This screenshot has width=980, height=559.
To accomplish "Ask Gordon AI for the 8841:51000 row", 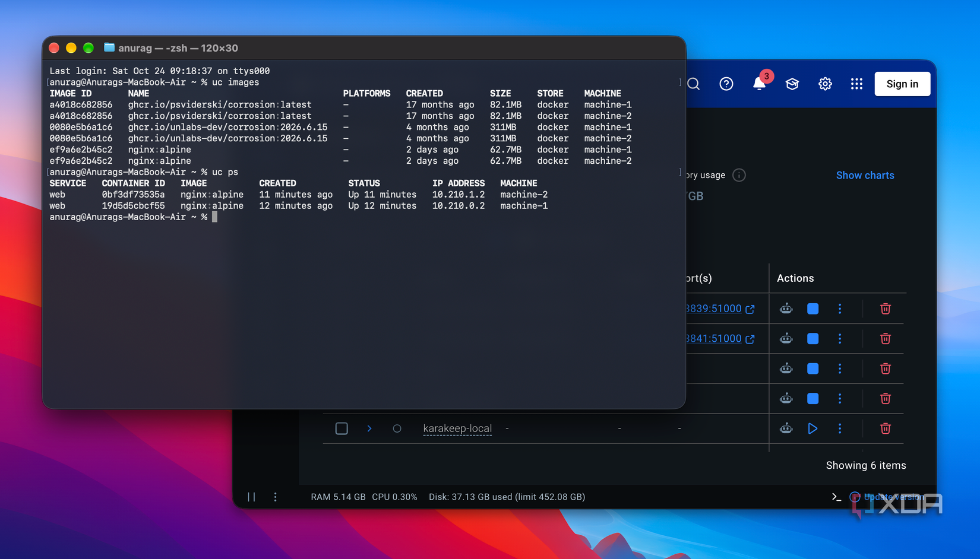I will point(786,338).
